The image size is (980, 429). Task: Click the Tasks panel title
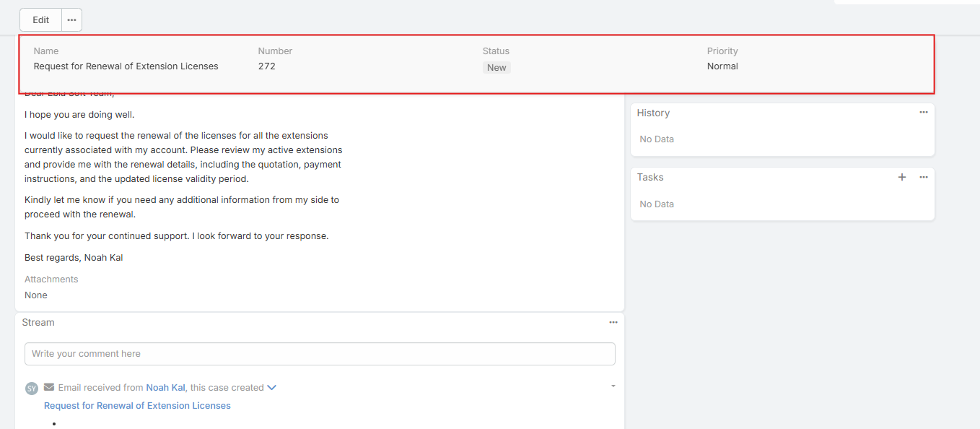coord(650,178)
